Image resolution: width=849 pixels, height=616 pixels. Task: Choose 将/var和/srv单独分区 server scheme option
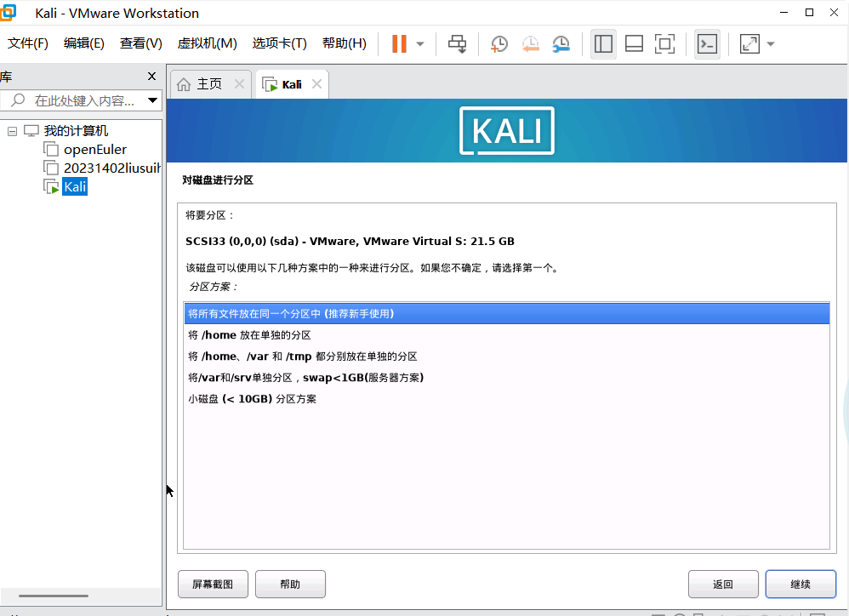(x=507, y=377)
